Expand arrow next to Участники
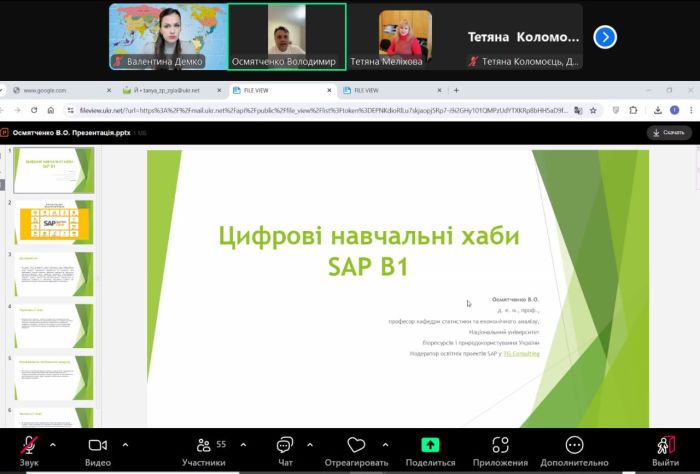 [x=243, y=445]
